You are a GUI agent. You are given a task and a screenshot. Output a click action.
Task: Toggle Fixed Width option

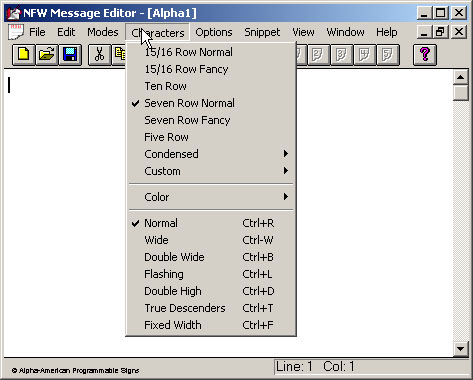click(x=211, y=325)
